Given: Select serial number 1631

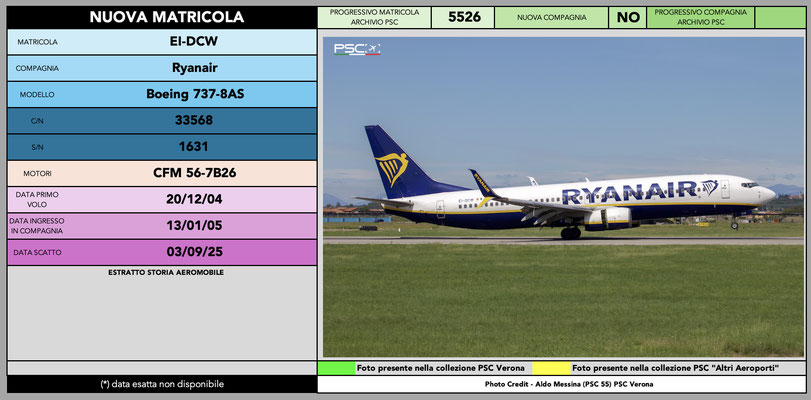Looking at the screenshot, I should [193, 146].
